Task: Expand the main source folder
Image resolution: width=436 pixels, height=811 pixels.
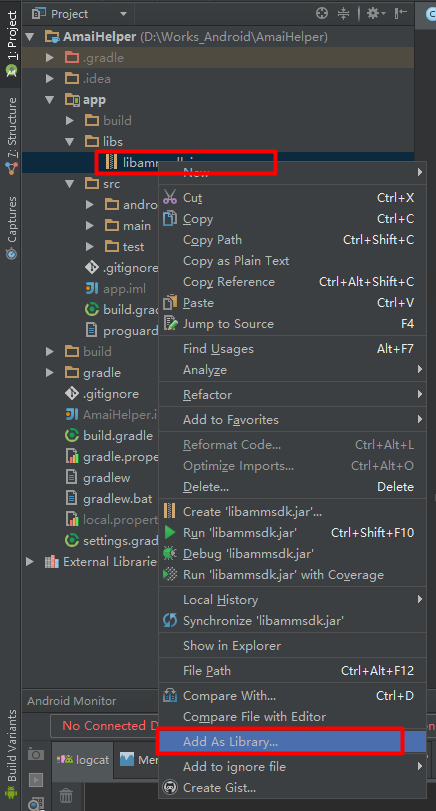Action: tap(90, 226)
